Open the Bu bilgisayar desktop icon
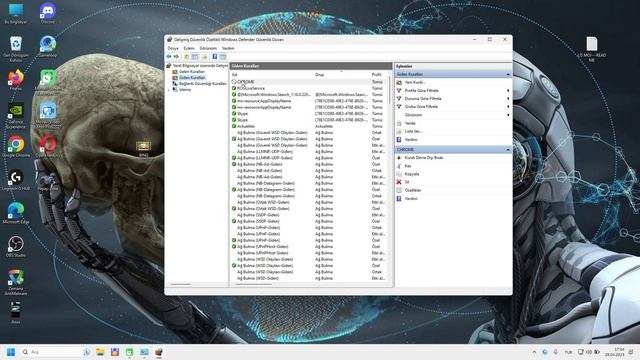The height and width of the screenshot is (360, 640). (x=16, y=13)
